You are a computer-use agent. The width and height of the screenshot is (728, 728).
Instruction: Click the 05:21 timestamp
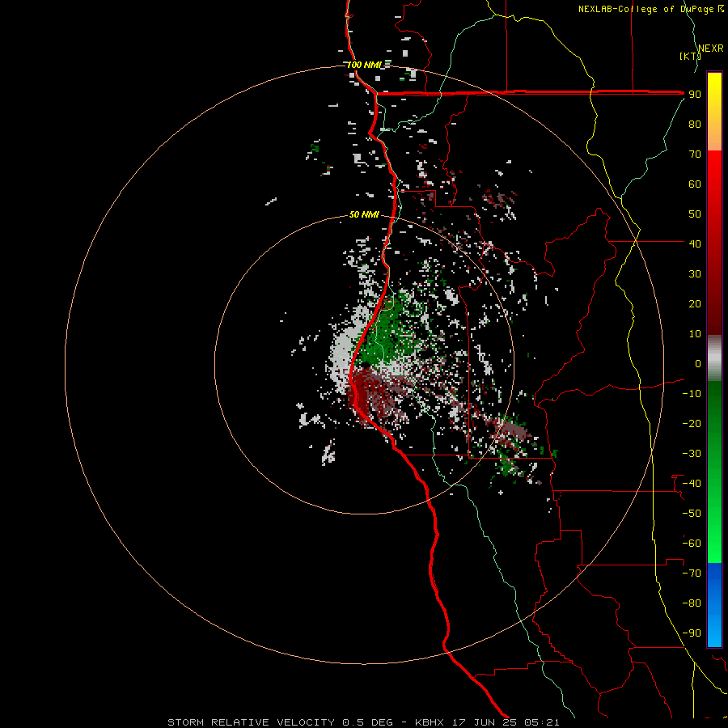click(542, 722)
